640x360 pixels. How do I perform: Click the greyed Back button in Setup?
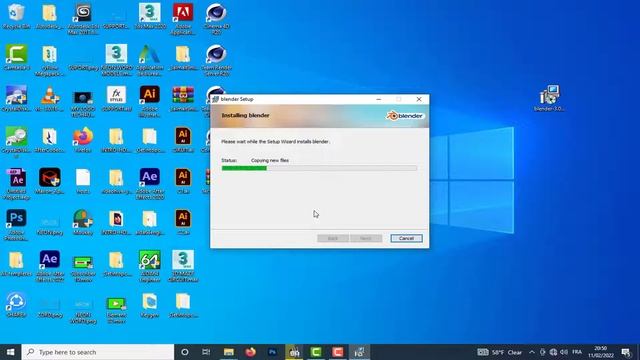333,238
